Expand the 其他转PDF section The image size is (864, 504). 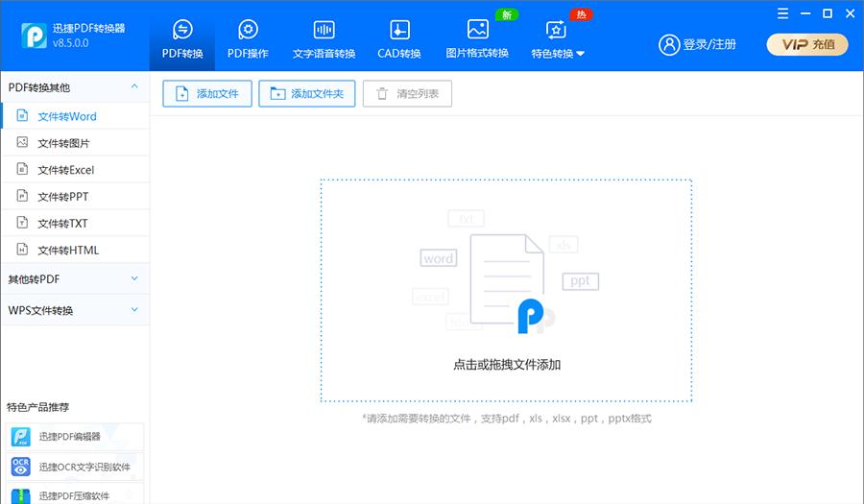[x=133, y=279]
